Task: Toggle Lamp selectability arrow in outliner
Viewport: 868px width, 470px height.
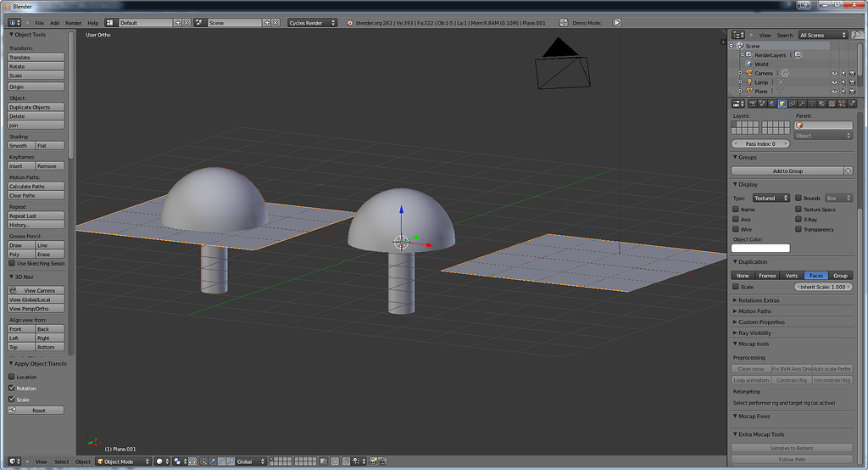Action: (843, 82)
